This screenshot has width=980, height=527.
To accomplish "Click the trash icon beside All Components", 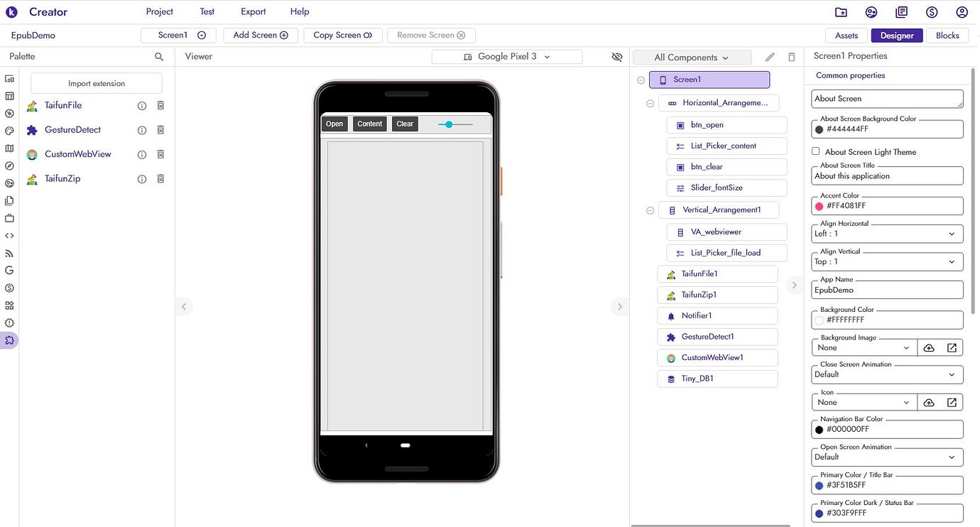I will pos(791,57).
